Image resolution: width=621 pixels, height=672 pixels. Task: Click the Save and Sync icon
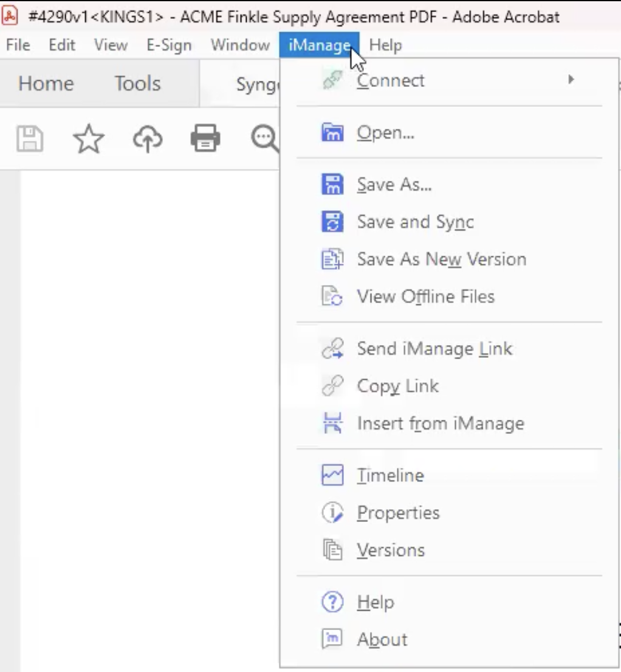(x=332, y=222)
